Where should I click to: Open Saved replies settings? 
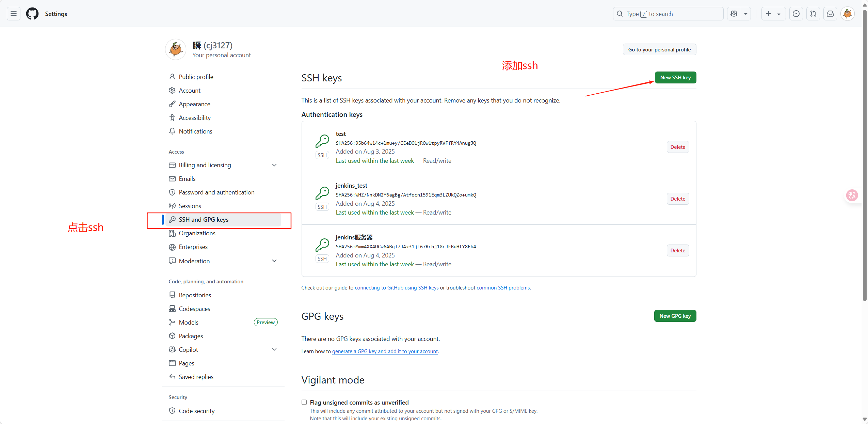tap(223, 377)
